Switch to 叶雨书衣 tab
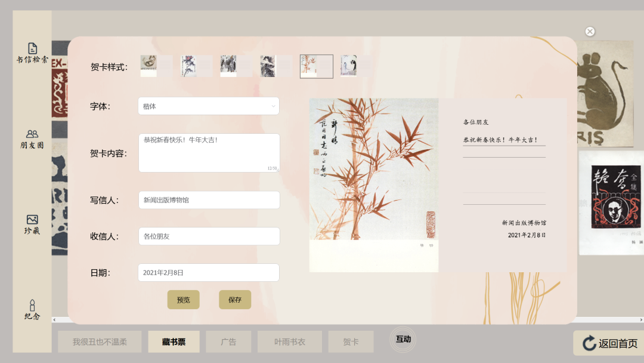Image resolution: width=644 pixels, height=363 pixels. (x=290, y=342)
